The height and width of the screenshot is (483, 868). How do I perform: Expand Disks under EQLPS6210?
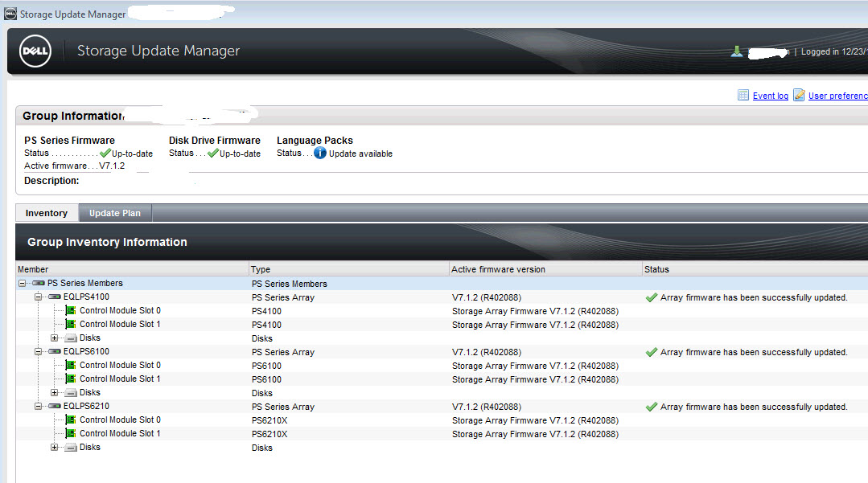click(x=54, y=447)
